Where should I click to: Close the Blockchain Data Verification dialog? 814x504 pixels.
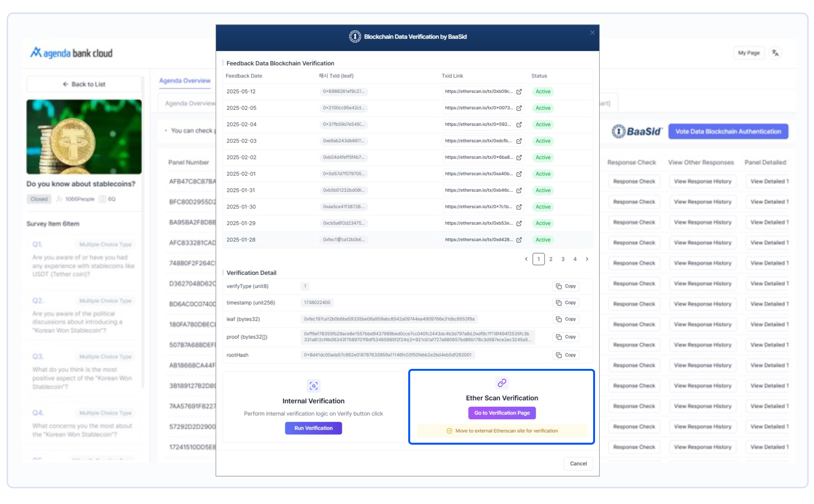pos(592,32)
